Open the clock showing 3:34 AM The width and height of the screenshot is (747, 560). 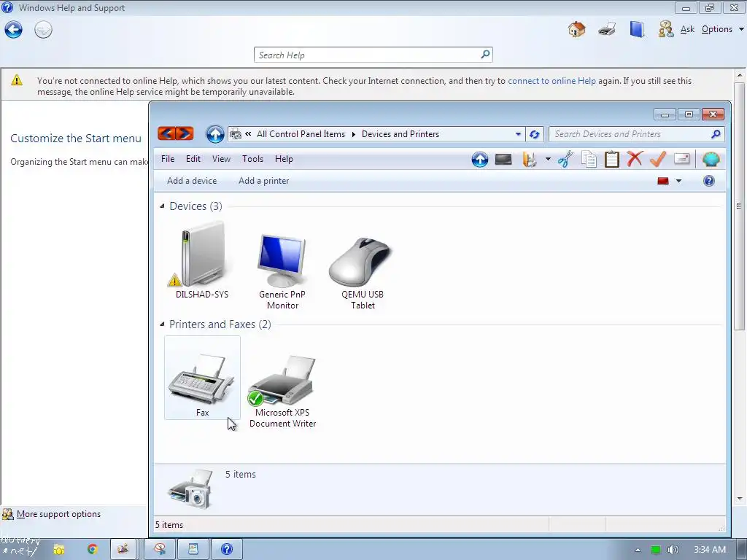[x=709, y=550]
